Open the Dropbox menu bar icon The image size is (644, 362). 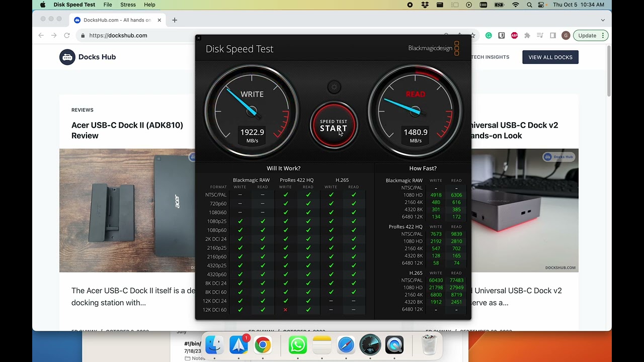(x=425, y=5)
